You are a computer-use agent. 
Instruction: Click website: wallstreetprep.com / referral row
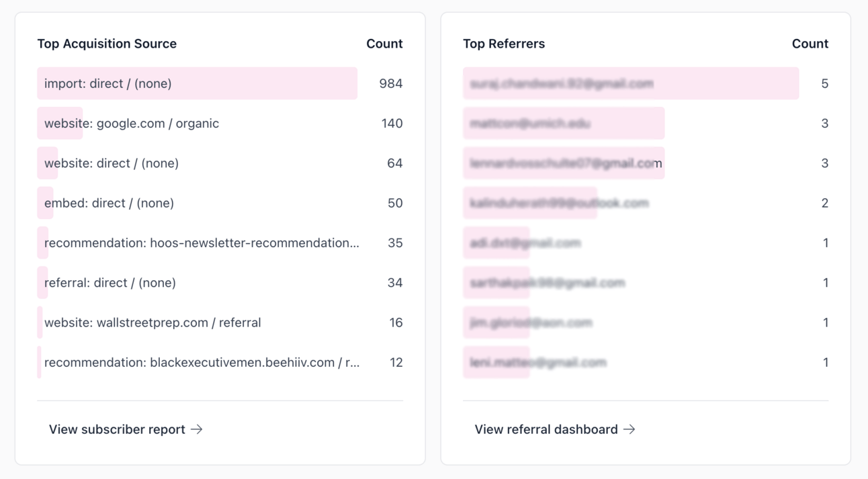click(x=220, y=322)
